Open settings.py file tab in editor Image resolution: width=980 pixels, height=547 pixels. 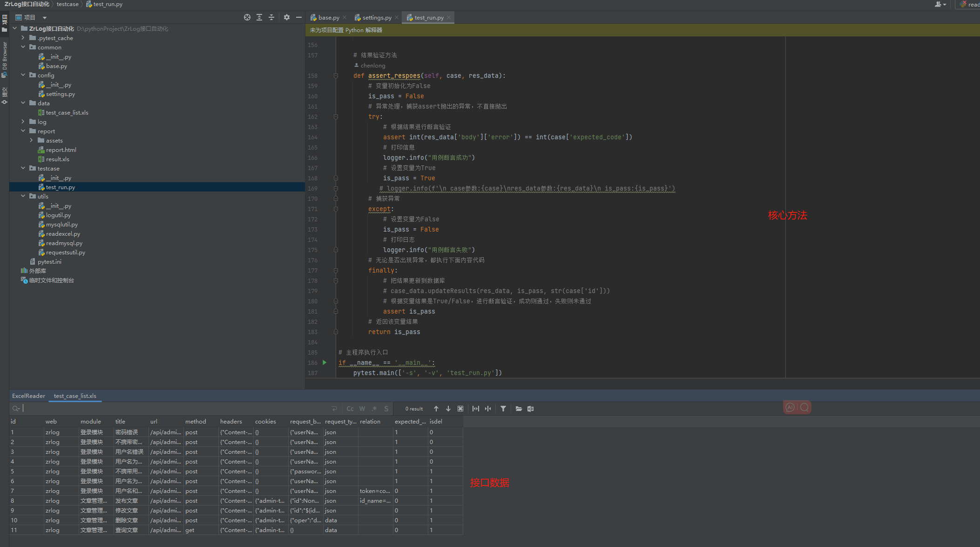[373, 18]
